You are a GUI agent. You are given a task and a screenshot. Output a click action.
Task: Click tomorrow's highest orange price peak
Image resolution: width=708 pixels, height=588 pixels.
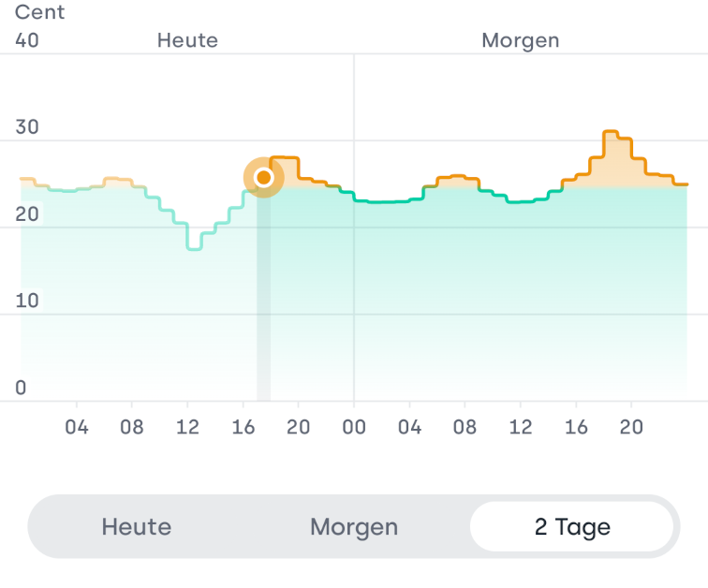611,133
